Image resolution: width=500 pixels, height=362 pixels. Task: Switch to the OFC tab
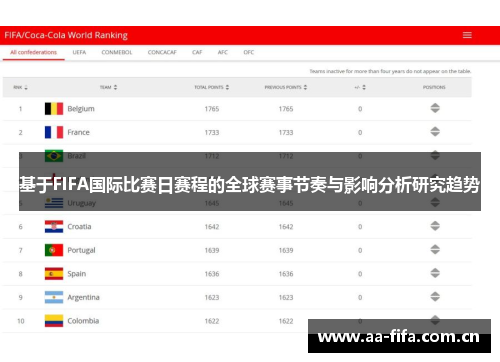[x=249, y=52]
